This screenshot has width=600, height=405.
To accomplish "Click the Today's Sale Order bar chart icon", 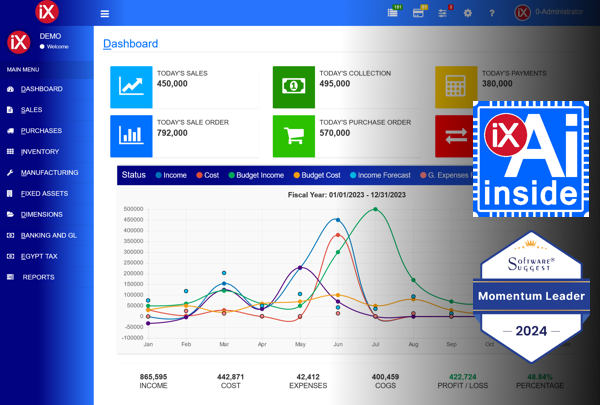I will coord(131,136).
